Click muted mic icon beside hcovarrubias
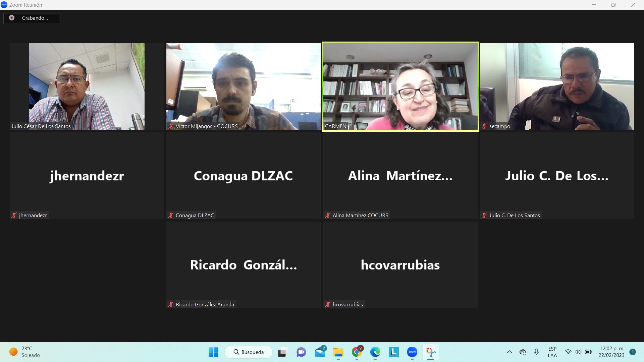 (x=328, y=305)
